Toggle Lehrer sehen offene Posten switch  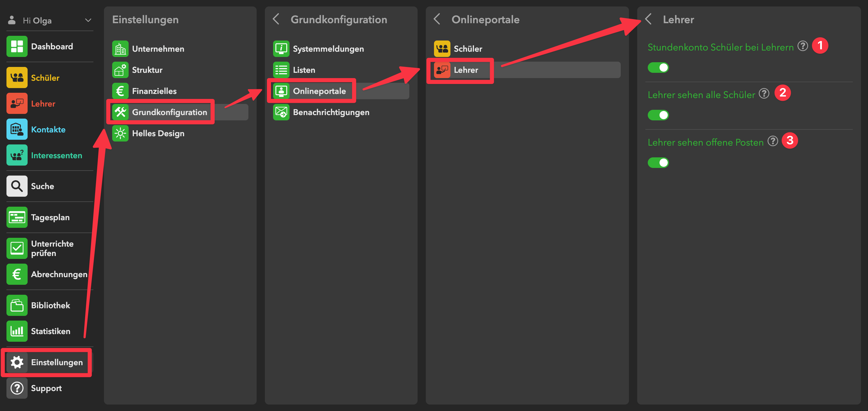pos(658,163)
